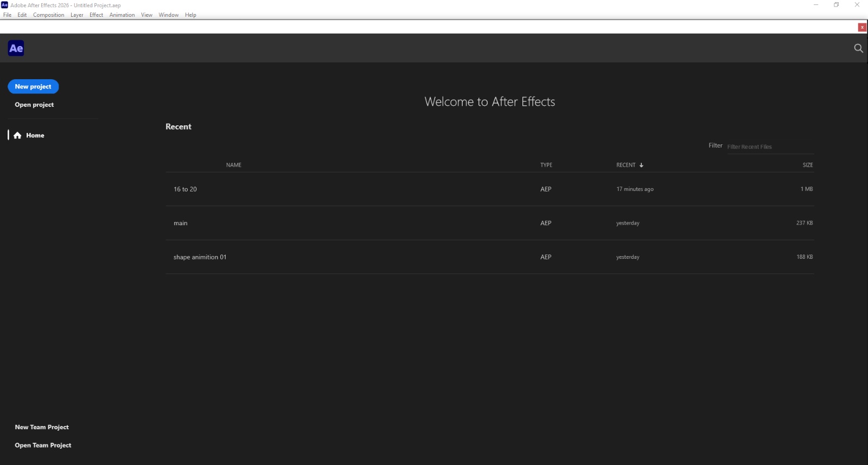Image resolution: width=868 pixels, height=465 pixels.
Task: Close the white banner with red X
Action: tap(862, 27)
